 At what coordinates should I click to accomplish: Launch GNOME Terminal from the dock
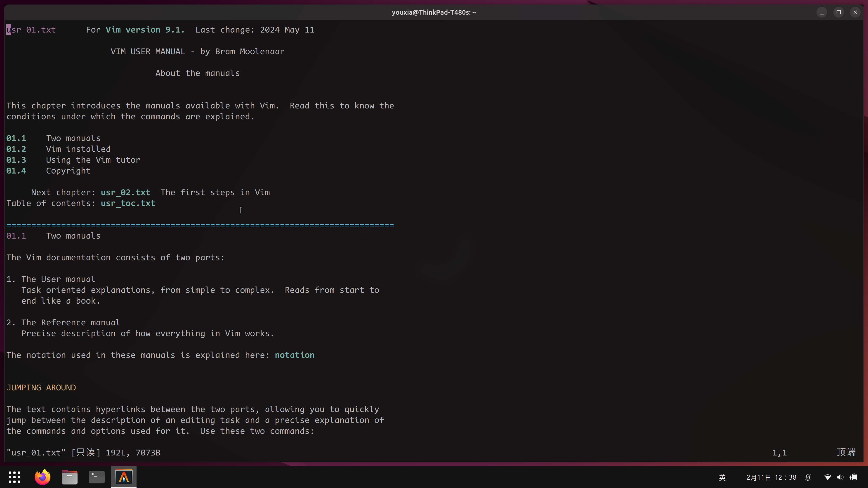96,477
